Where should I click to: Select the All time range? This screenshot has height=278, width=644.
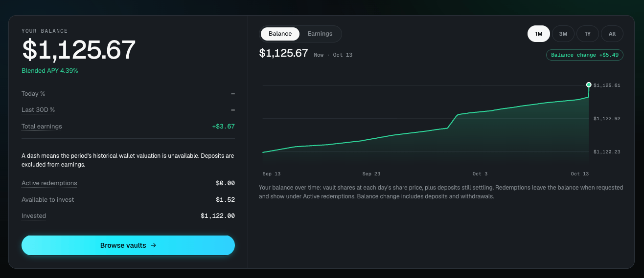coord(612,34)
